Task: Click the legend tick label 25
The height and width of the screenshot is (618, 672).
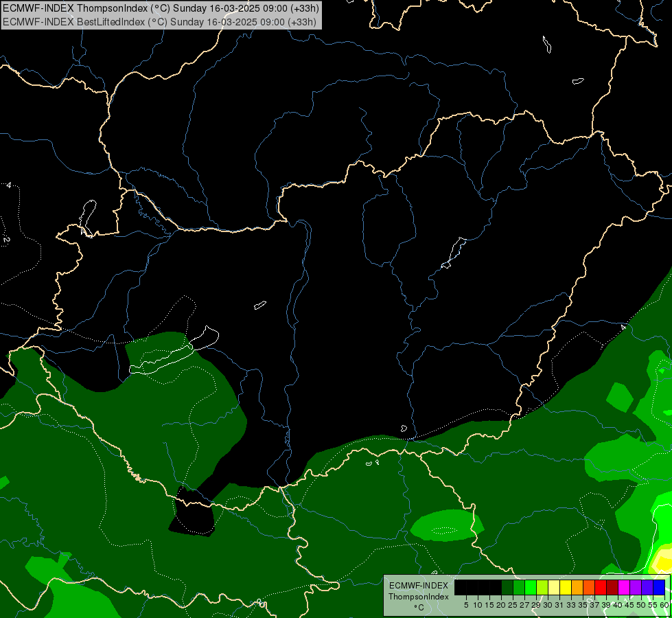Action: [513, 605]
